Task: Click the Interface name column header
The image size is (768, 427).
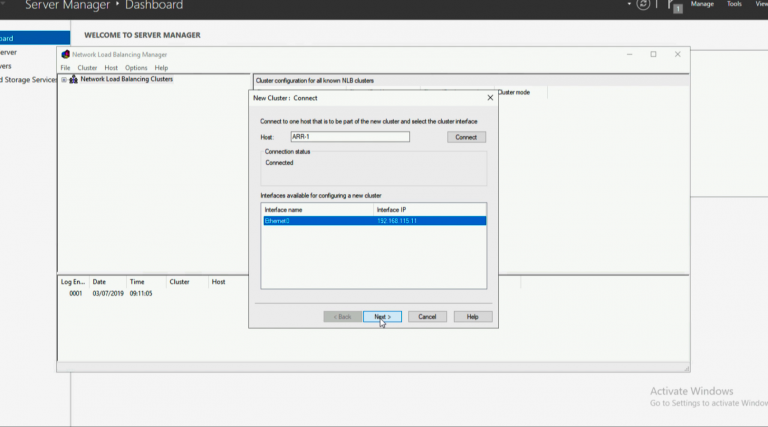Action: (x=317, y=210)
